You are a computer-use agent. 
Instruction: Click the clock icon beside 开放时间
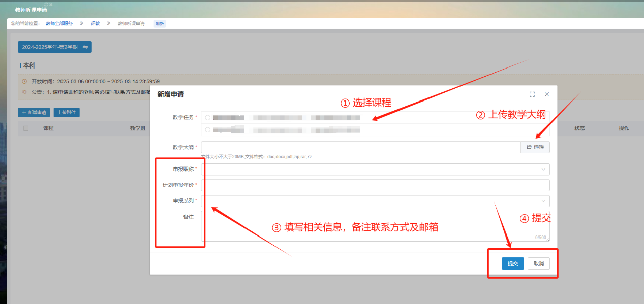(x=24, y=81)
